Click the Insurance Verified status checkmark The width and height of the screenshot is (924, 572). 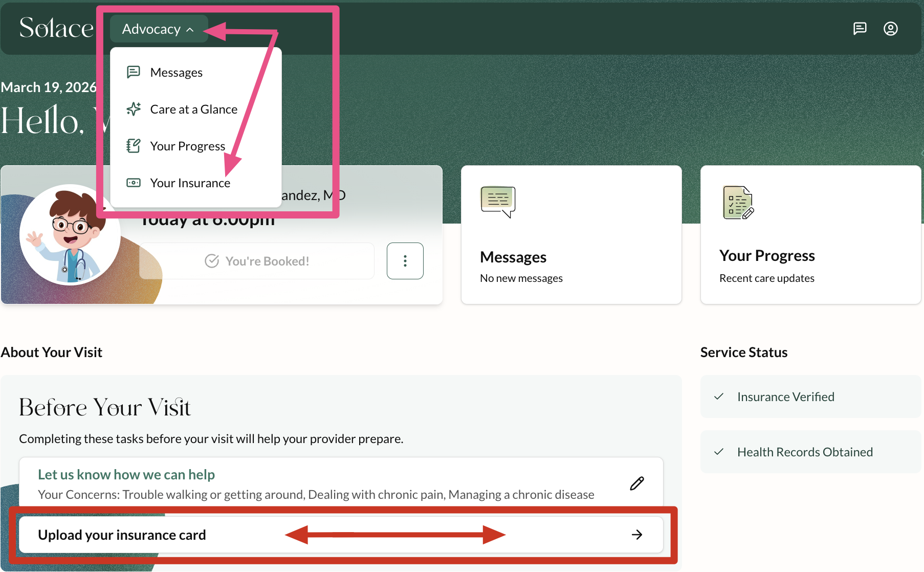click(x=719, y=397)
